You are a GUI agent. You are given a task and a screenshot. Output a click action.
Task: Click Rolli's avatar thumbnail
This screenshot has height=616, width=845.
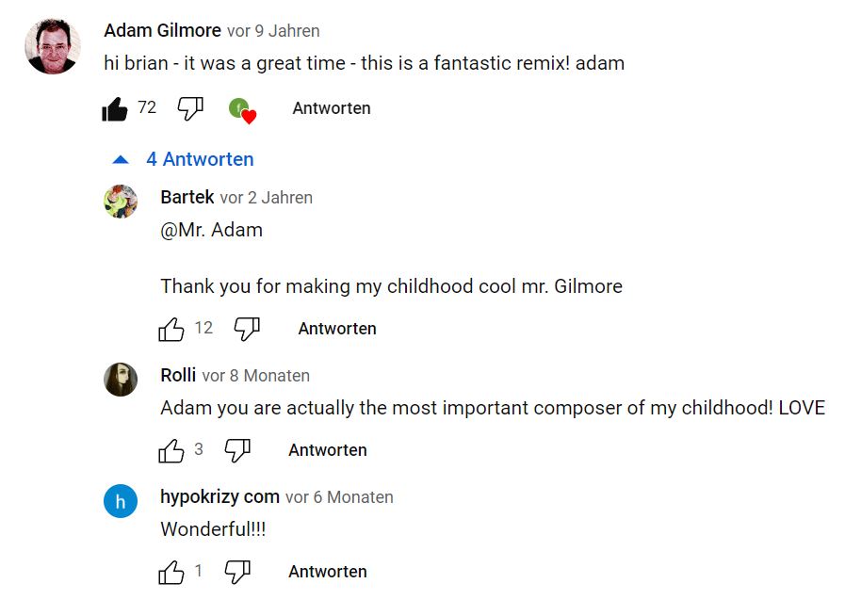coord(121,380)
